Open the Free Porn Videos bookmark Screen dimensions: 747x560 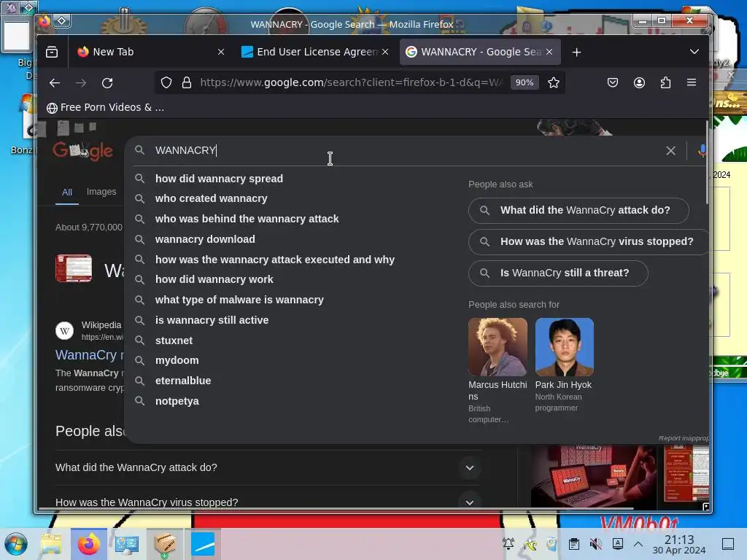coord(105,108)
